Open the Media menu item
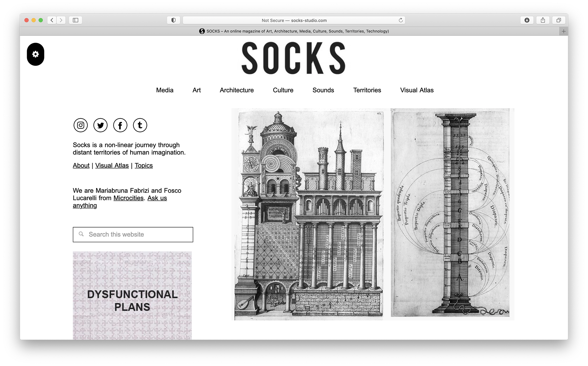588x366 pixels. (x=165, y=90)
